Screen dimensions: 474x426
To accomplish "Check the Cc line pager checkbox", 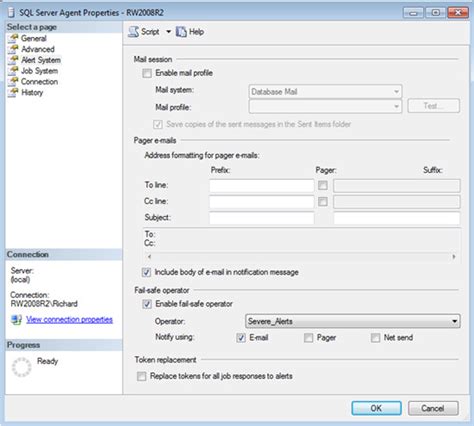I will 323,202.
